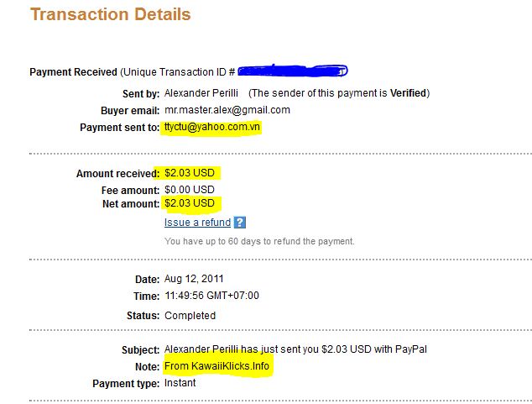Click the Amount received value $2.03 USD

(190, 173)
